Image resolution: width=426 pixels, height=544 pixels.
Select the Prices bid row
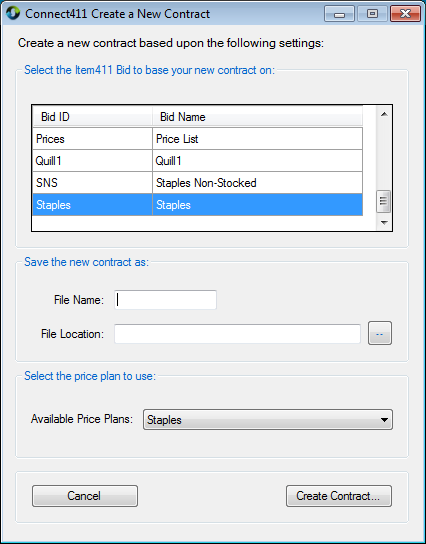tap(197, 139)
